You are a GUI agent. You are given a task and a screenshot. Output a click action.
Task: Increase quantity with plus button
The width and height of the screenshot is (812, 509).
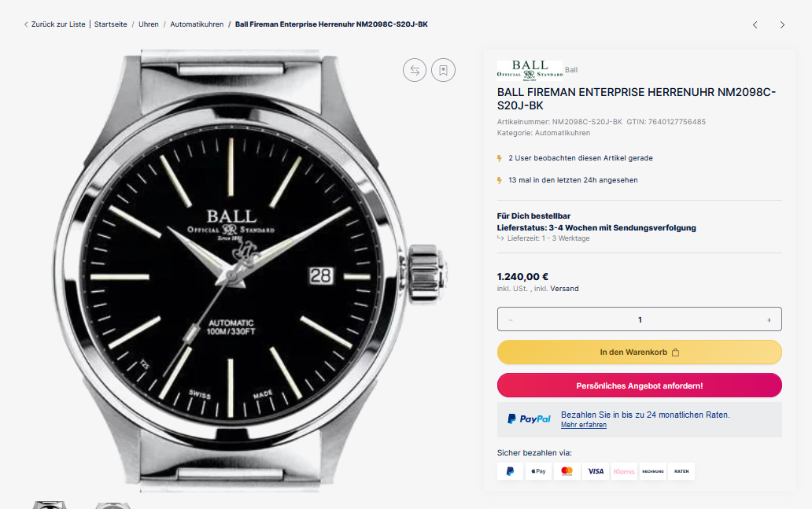pos(769,319)
